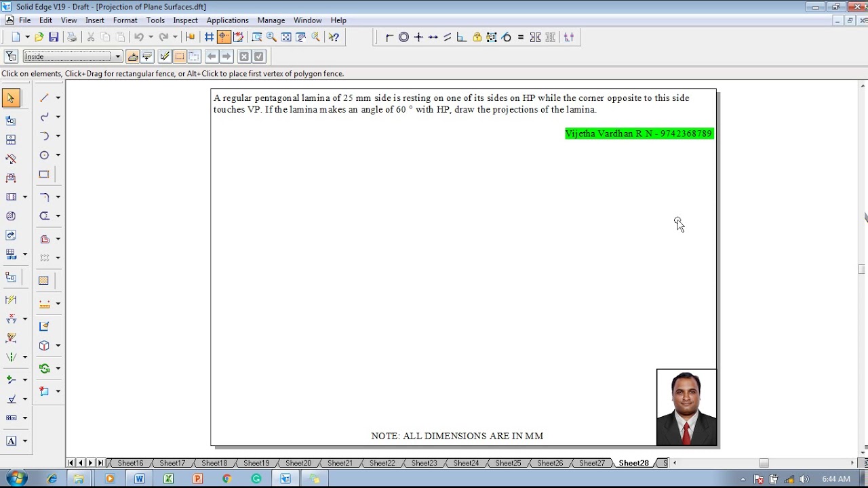Image resolution: width=868 pixels, height=488 pixels.
Task: Expand the Circle tool flyout arrow
Action: (x=58, y=155)
